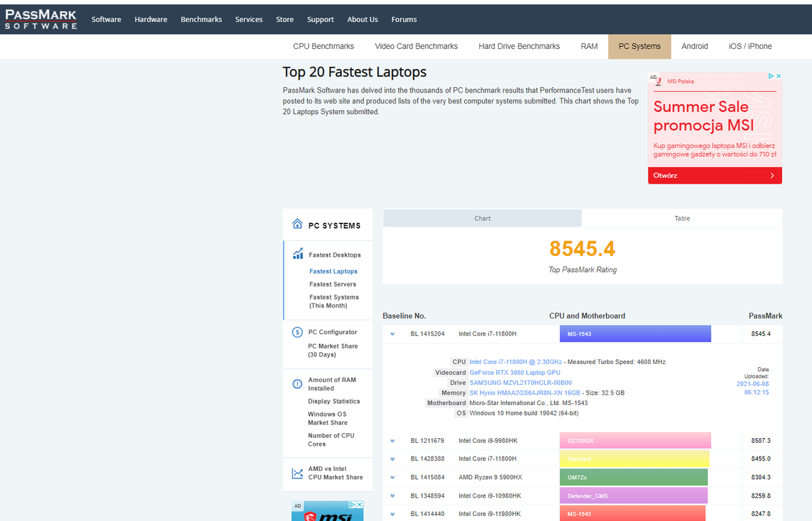Switch to Hard Drive Benchmarks tab
The image size is (812, 521).
519,46
